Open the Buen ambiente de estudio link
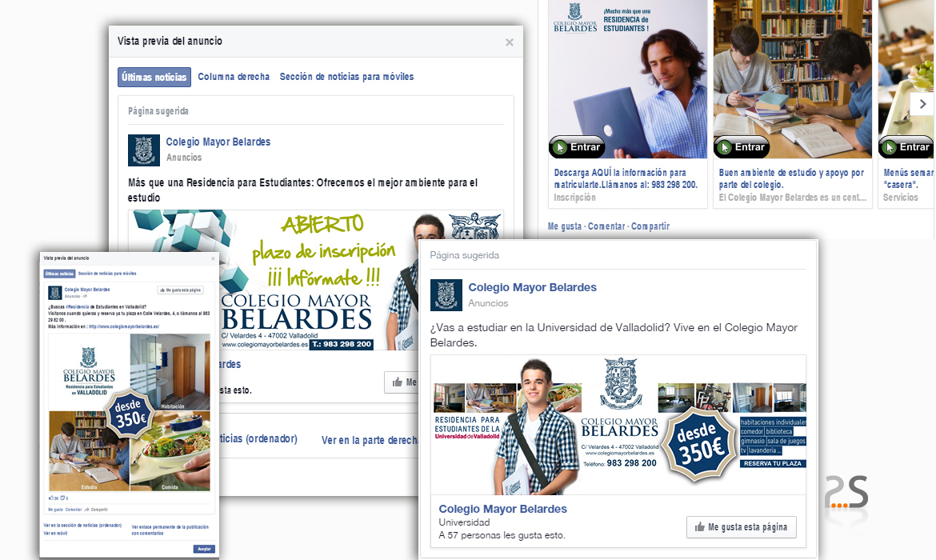Image resolution: width=936 pixels, height=560 pixels. pyautogui.click(x=791, y=178)
